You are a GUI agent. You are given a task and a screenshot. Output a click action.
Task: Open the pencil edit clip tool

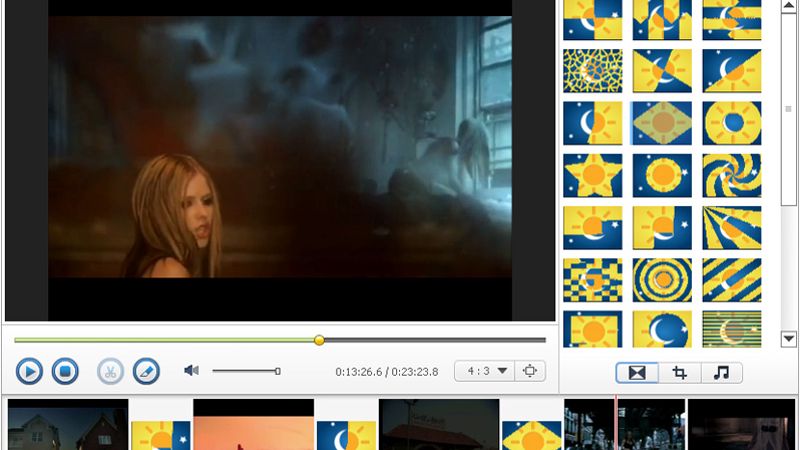[146, 371]
